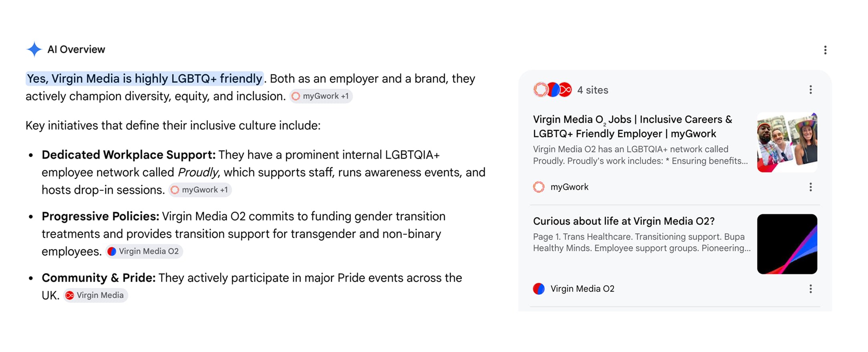Click myGwork +1 citation chip after first paragraph
This screenshot has height=352, width=868.
(x=321, y=96)
